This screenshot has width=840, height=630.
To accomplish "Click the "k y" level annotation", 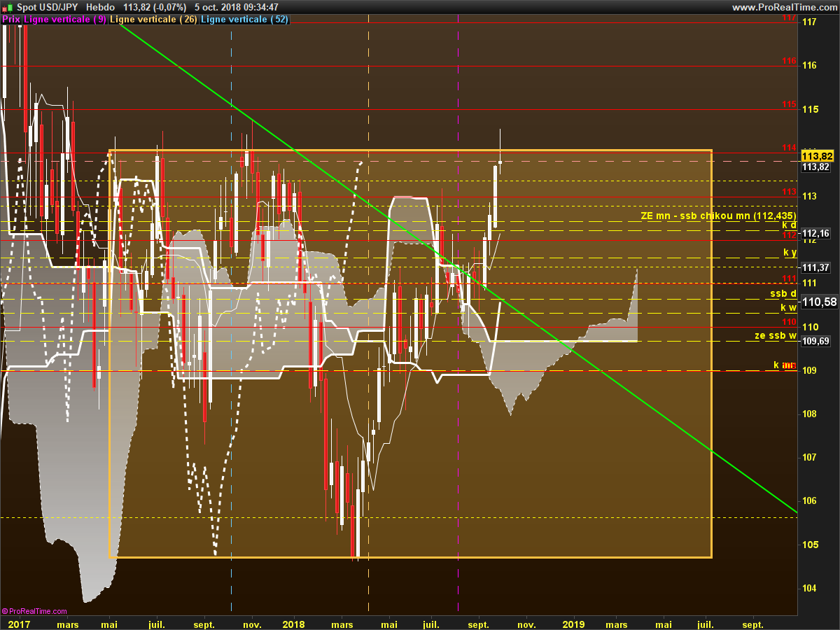I will point(790,252).
